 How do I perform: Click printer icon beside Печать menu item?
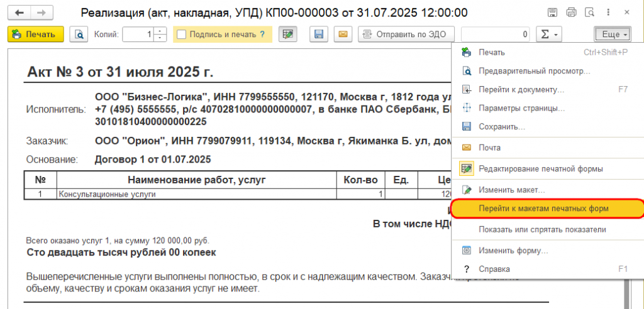(x=467, y=53)
